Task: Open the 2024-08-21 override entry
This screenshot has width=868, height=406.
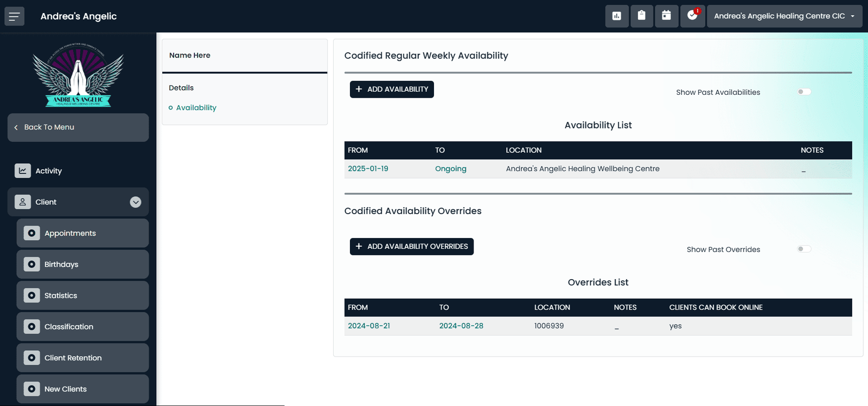Action: (369, 326)
